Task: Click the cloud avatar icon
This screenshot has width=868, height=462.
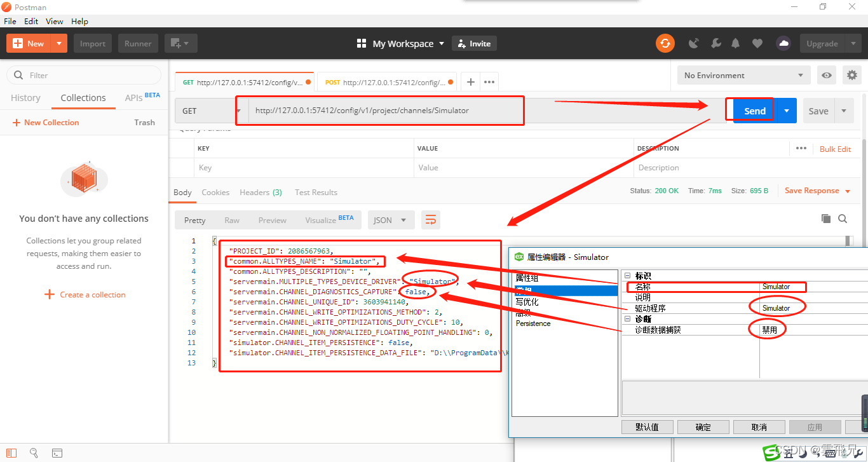Action: pos(783,43)
